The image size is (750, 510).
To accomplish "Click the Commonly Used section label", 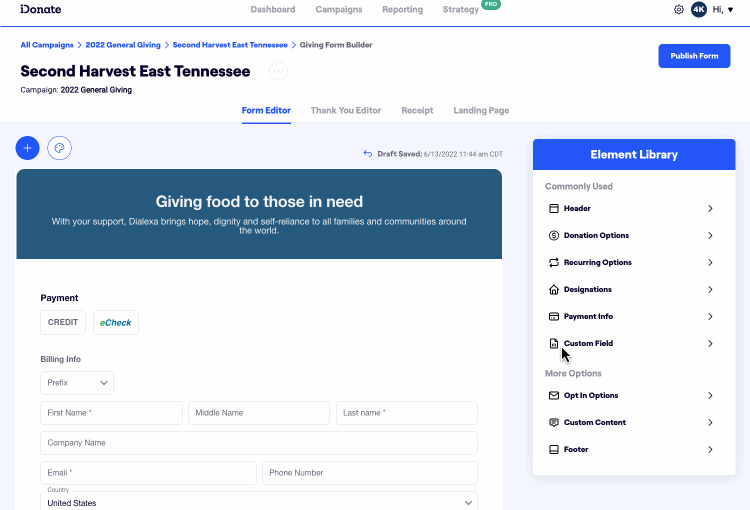I will [x=579, y=187].
